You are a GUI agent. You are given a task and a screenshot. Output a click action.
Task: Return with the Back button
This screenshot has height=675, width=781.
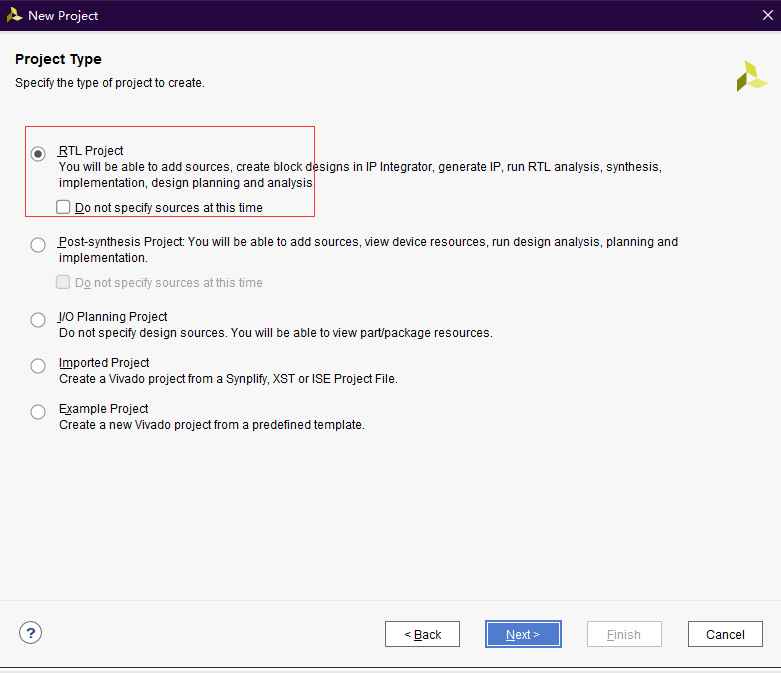pos(422,634)
